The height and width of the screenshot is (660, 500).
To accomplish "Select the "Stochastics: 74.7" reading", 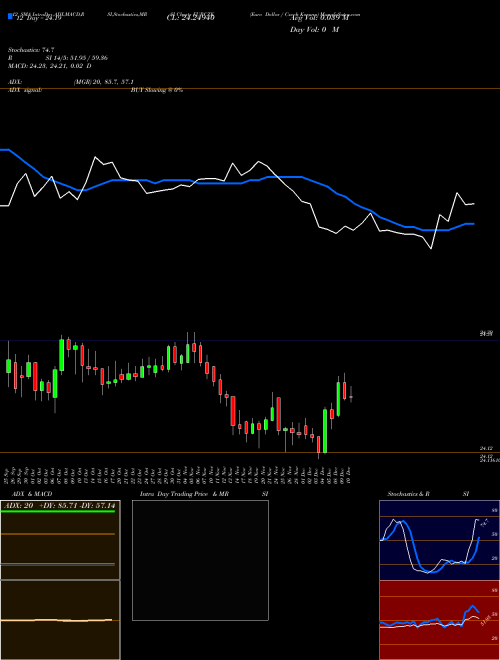I will 31,50.
